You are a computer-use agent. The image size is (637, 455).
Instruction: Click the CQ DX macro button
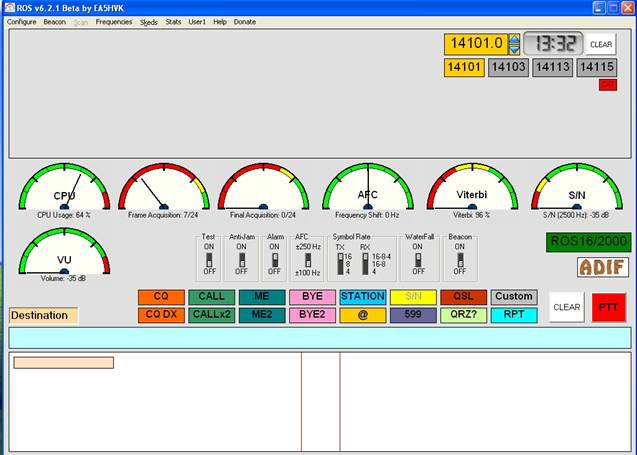click(161, 315)
